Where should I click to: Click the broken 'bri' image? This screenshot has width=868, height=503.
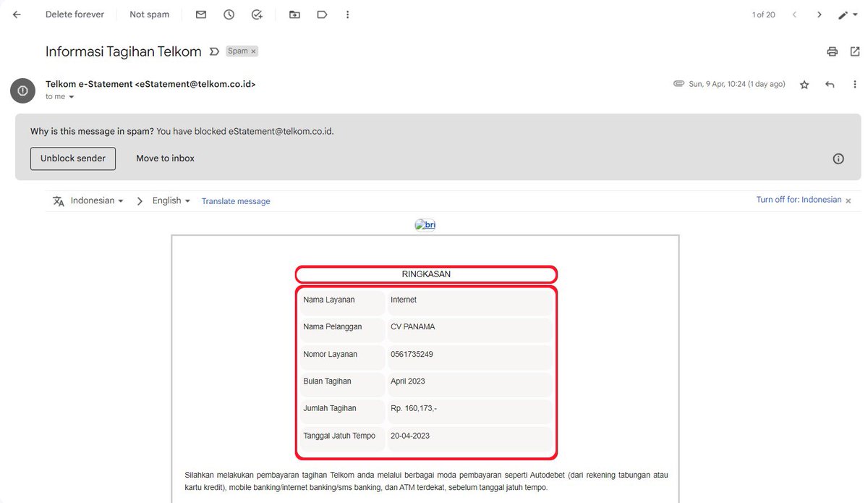click(x=425, y=225)
